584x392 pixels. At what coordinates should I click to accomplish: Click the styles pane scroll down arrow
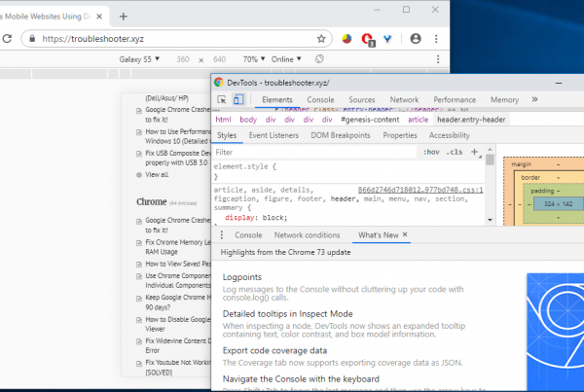pyautogui.click(x=490, y=220)
